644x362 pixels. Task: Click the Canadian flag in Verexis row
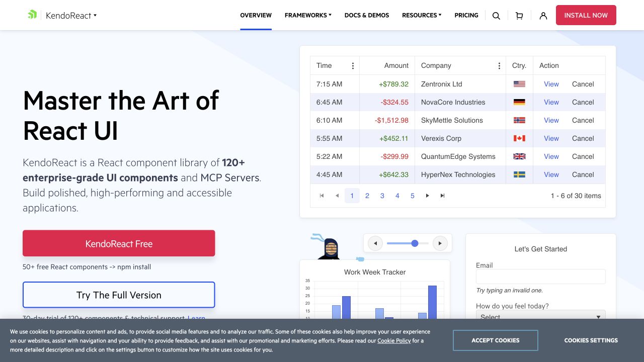(519, 138)
